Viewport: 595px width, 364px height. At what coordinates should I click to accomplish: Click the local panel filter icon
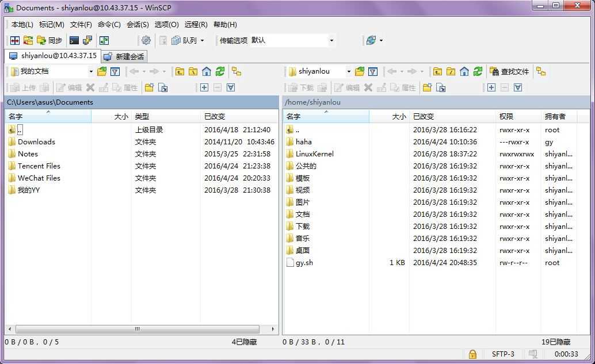[115, 71]
